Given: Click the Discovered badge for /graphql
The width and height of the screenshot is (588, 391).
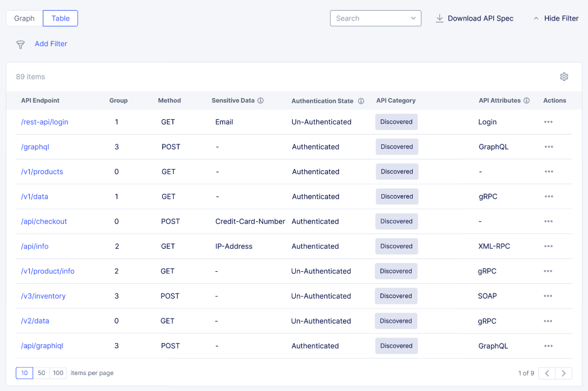Looking at the screenshot, I should coord(397,147).
